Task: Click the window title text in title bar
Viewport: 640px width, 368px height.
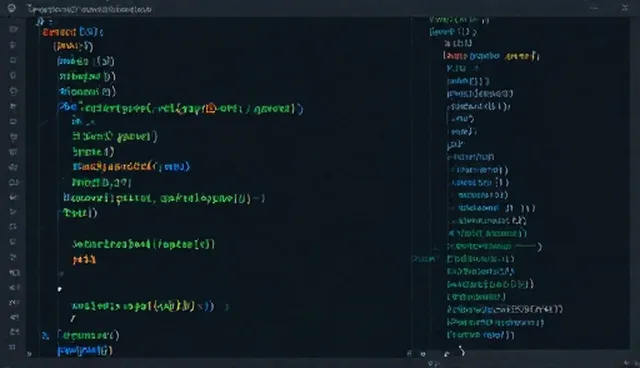Action: pos(89,9)
